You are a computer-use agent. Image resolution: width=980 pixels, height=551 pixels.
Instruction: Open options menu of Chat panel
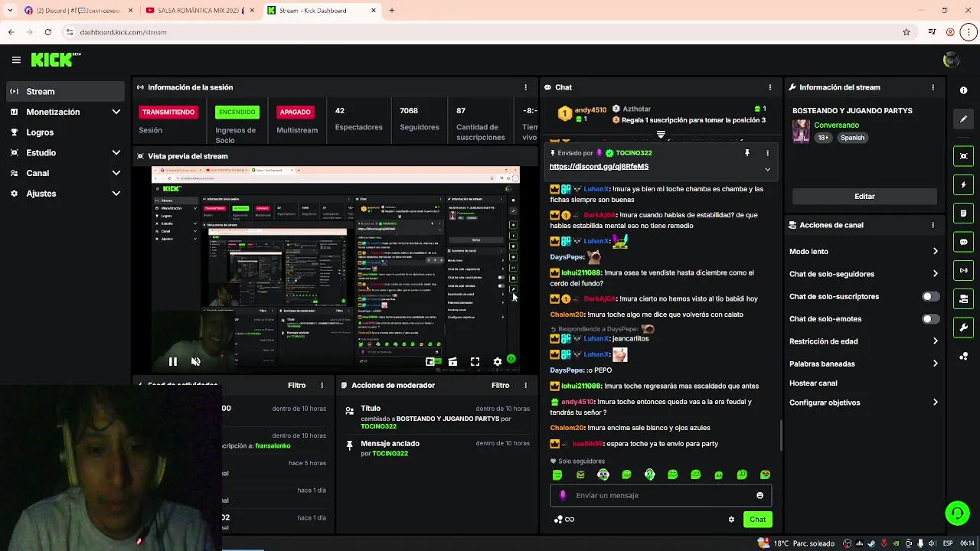click(770, 87)
